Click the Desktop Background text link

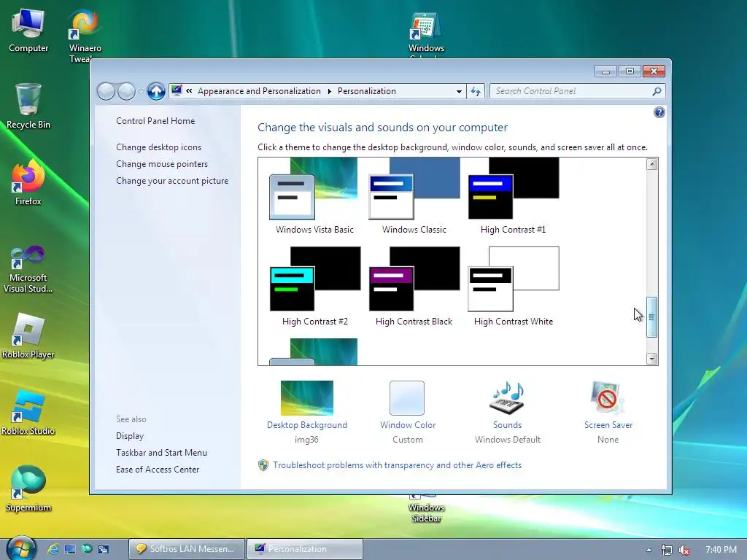tap(307, 425)
